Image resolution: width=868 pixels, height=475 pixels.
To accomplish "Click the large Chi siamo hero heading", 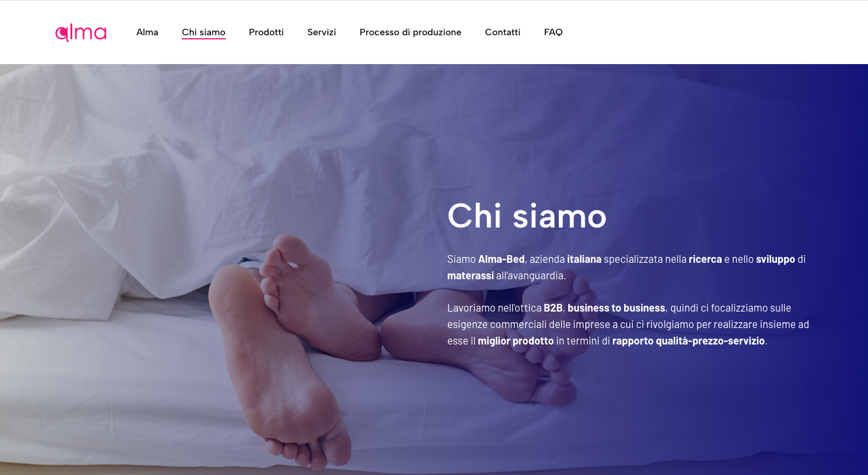I will pos(527,216).
